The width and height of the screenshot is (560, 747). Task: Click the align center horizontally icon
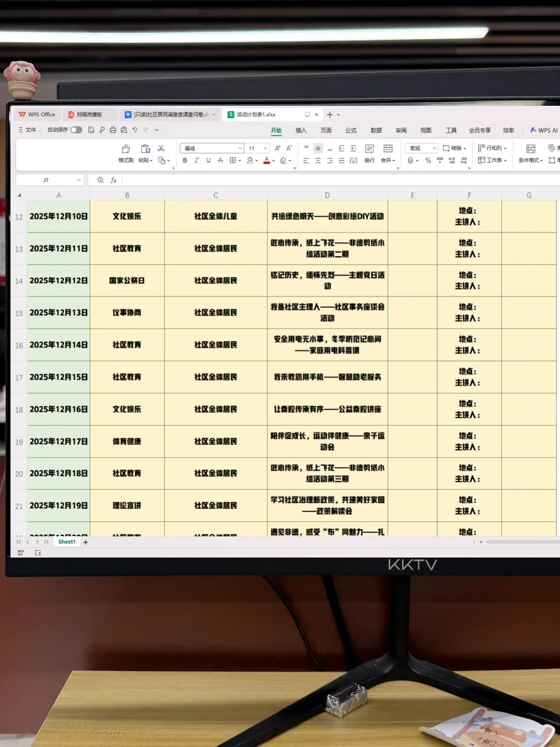(x=318, y=161)
